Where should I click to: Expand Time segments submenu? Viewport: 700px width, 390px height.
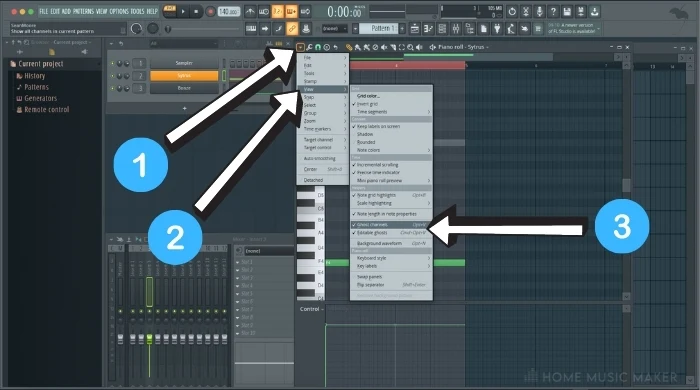[391, 112]
